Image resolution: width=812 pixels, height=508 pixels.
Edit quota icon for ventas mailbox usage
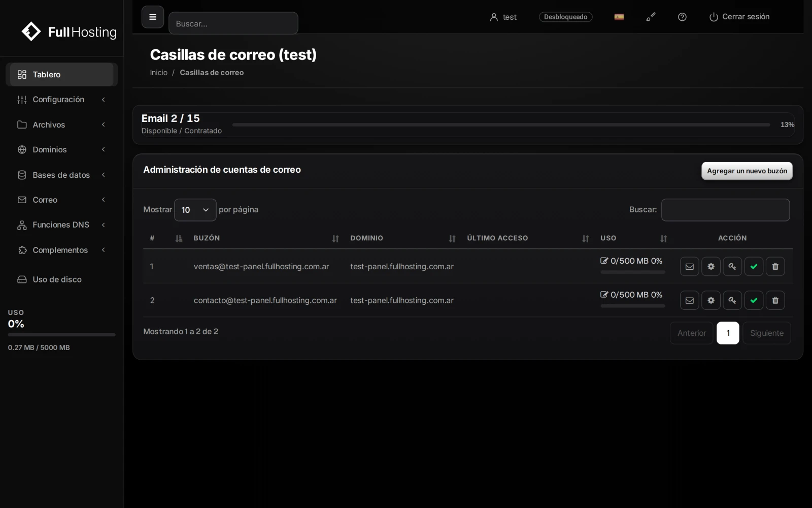(x=604, y=261)
